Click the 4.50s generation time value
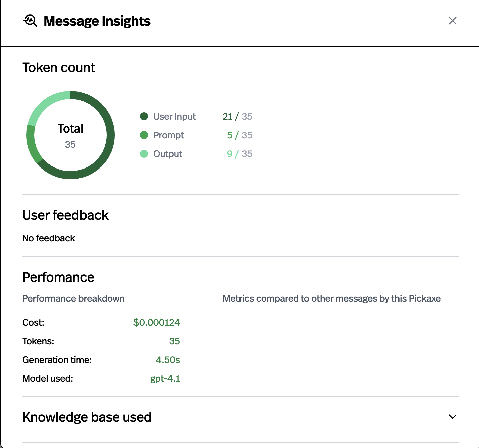 (168, 360)
